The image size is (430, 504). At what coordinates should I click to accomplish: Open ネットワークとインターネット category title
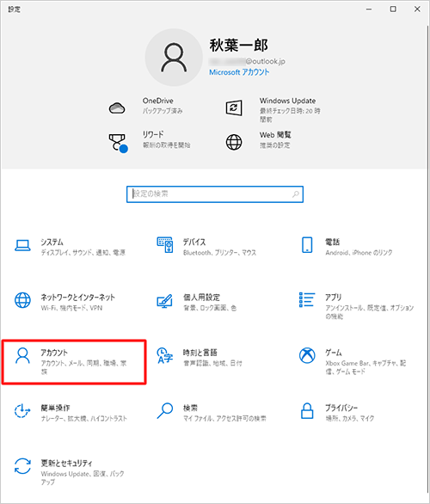click(x=77, y=298)
